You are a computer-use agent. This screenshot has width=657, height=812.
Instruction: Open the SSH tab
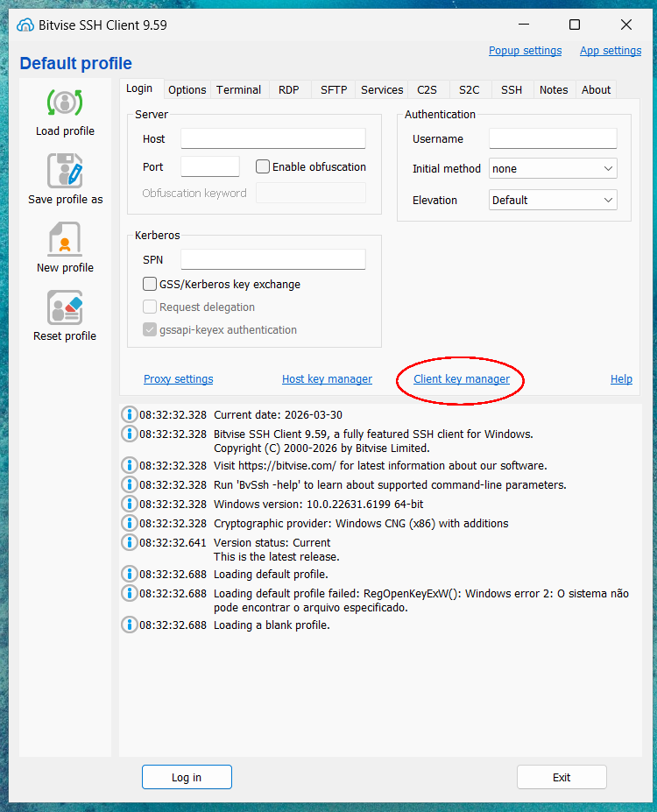(x=512, y=89)
